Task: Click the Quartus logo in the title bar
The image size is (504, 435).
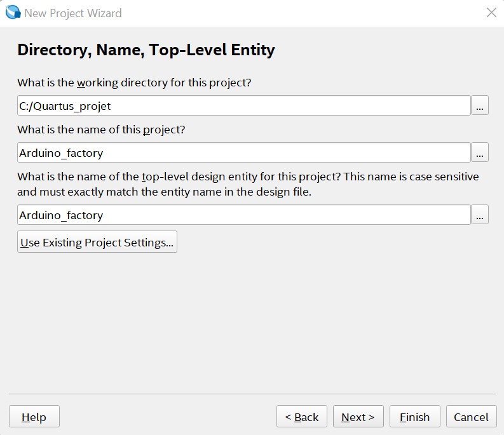Action: [x=13, y=13]
